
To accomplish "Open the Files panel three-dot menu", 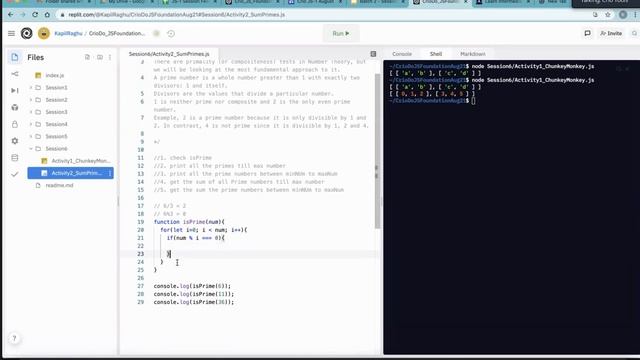I will coord(110,57).
